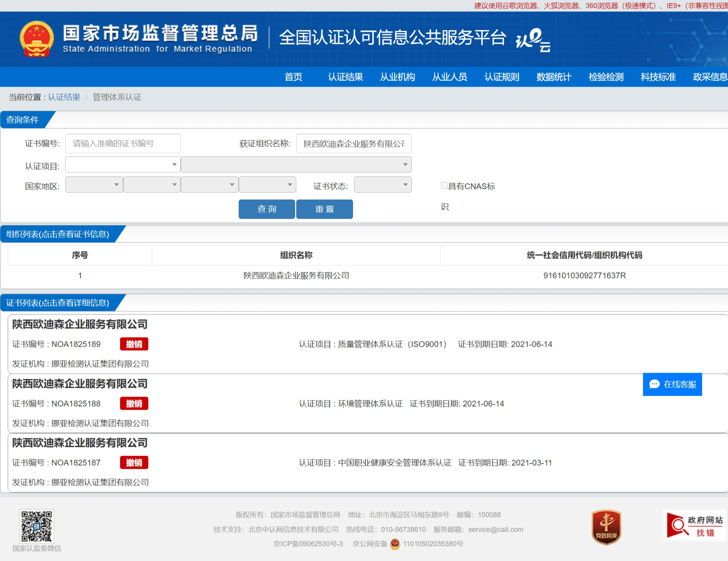Expand the third 国家地区 dropdown
Image resolution: width=728 pixels, height=561 pixels.
pyautogui.click(x=210, y=185)
